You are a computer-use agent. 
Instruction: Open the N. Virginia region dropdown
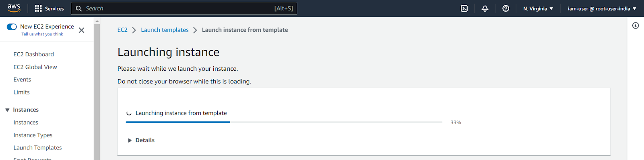[x=538, y=8]
